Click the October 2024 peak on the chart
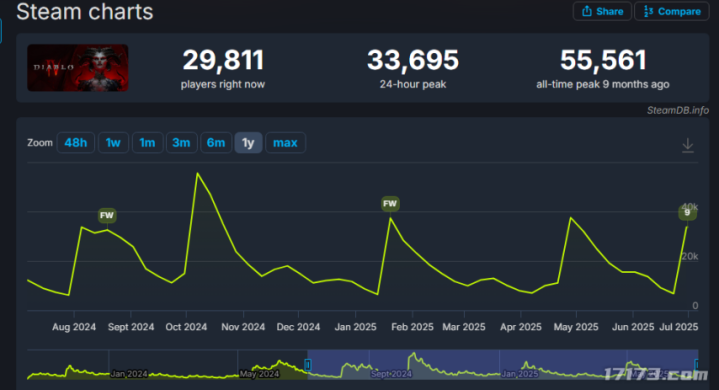The width and height of the screenshot is (719, 390). coord(198,173)
